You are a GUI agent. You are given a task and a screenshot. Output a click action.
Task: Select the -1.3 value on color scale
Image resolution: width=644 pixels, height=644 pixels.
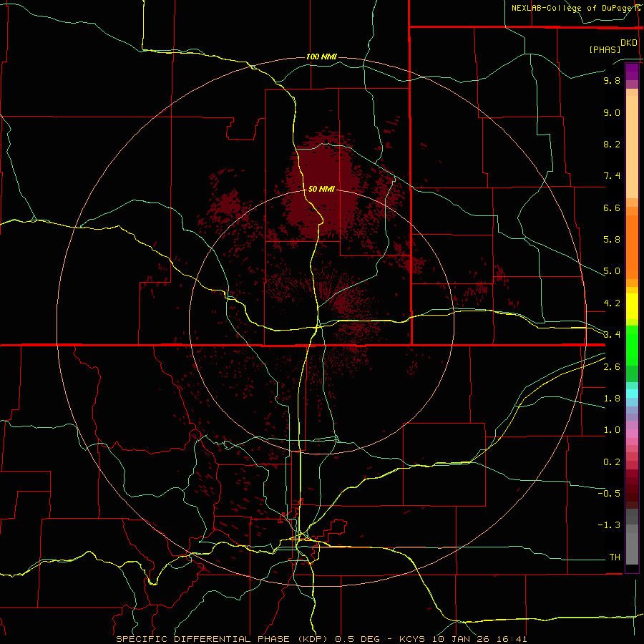pyautogui.click(x=609, y=525)
